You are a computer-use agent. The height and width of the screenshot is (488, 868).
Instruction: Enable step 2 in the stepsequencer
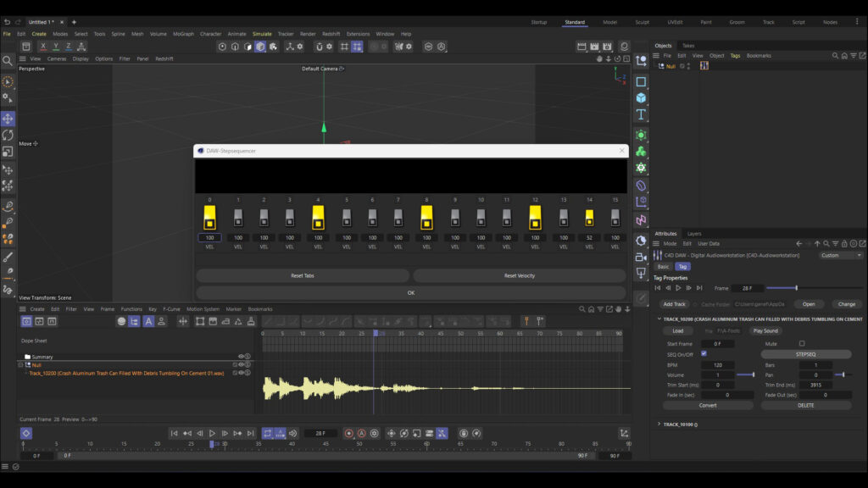pos(264,218)
